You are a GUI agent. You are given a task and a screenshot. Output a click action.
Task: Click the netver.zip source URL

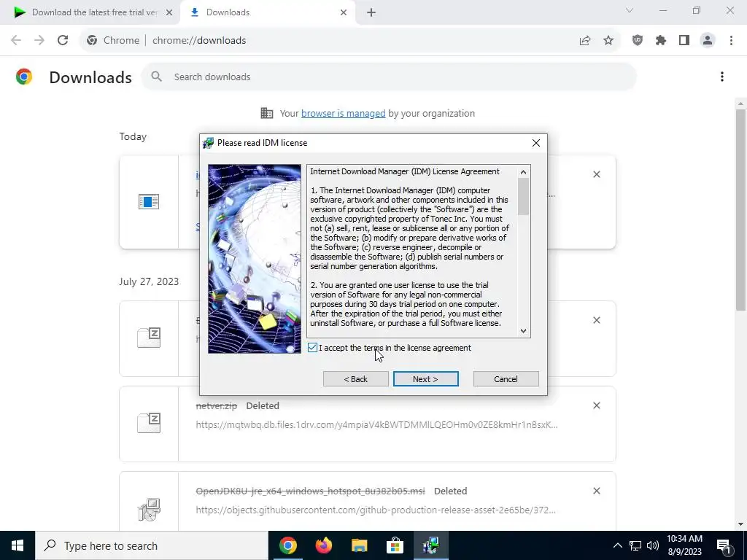coord(376,424)
